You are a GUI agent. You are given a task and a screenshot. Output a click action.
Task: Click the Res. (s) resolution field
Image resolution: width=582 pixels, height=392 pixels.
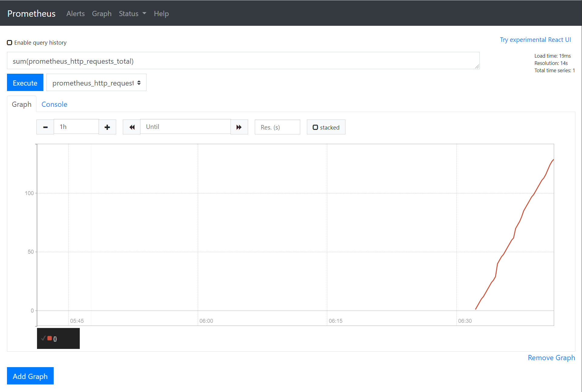(278, 127)
